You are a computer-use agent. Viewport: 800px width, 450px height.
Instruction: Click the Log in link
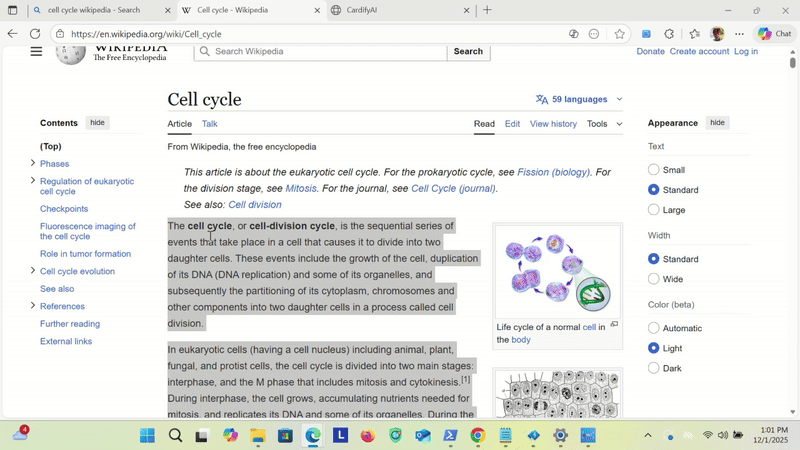tap(746, 51)
